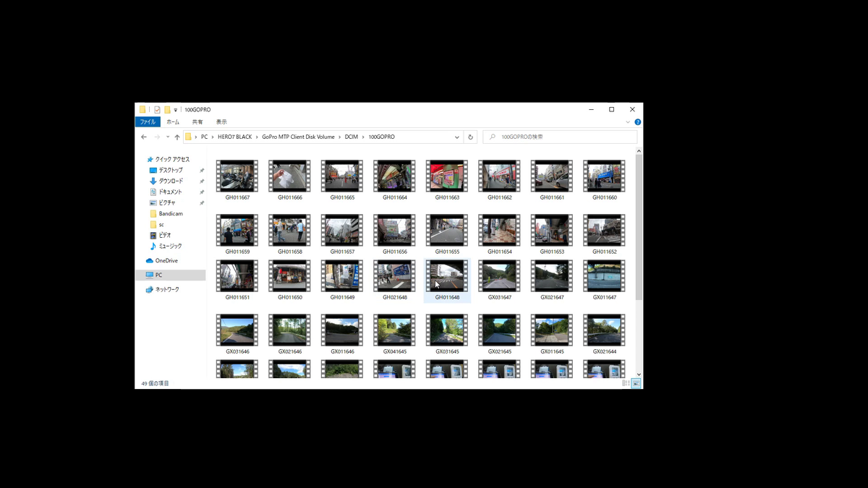Refresh the folder view
This screenshot has width=868, height=488.
click(x=471, y=137)
